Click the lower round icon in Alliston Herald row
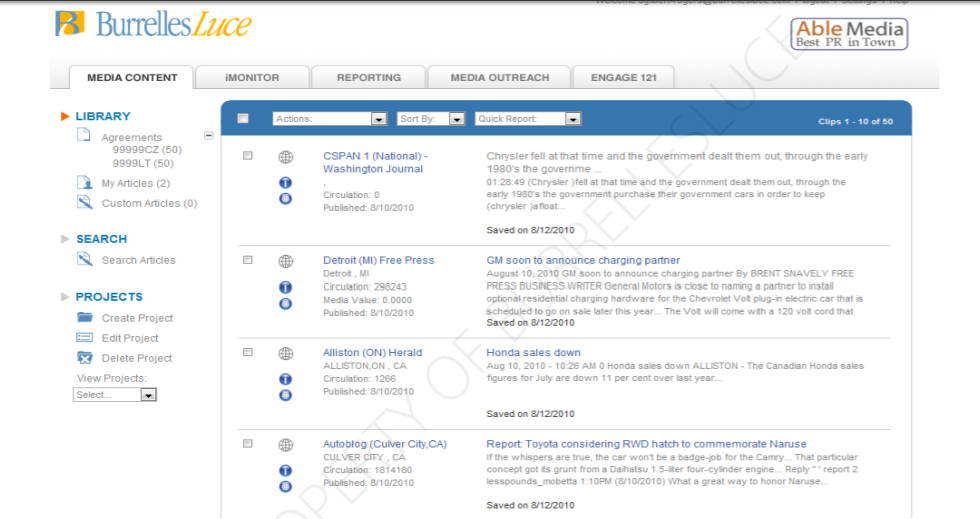980x519 pixels. [286, 395]
